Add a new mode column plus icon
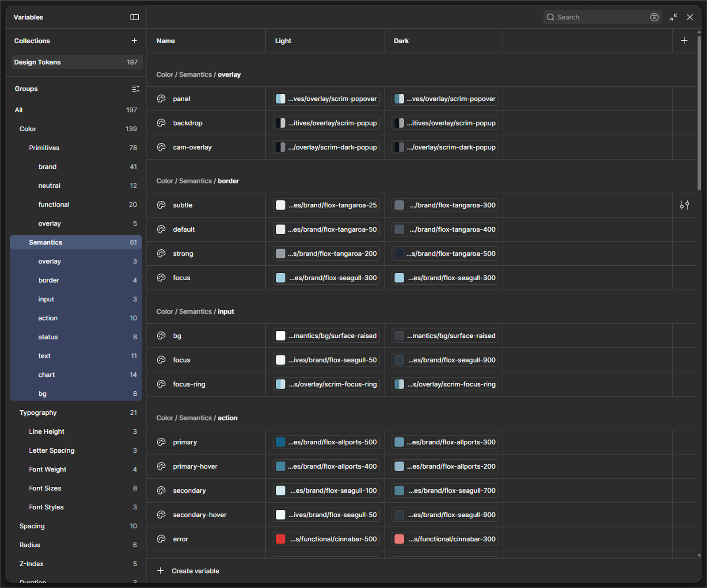This screenshot has height=588, width=707. pos(684,41)
